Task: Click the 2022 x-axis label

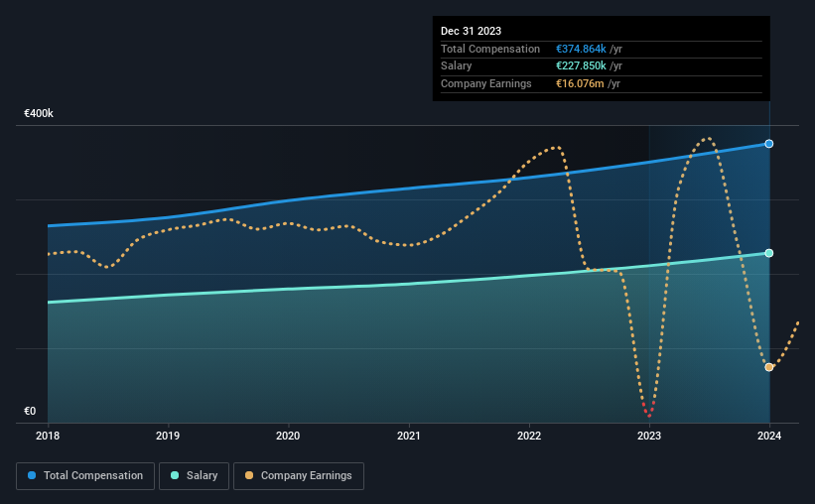Action: [x=529, y=436]
